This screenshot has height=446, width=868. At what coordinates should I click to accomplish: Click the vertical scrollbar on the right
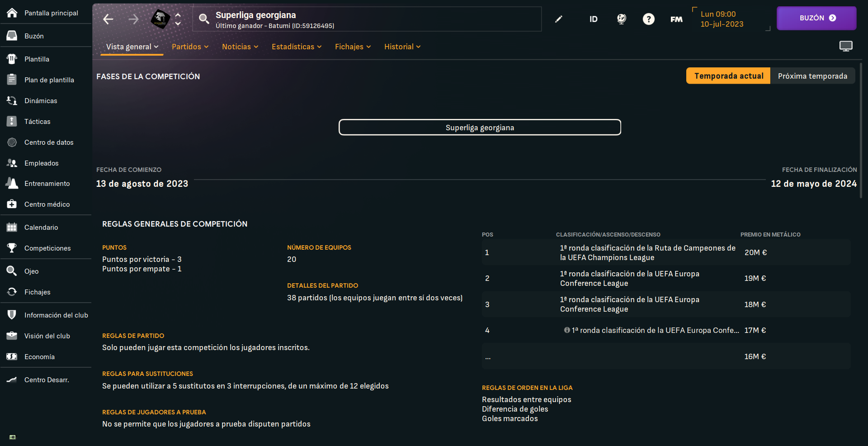coord(861,130)
